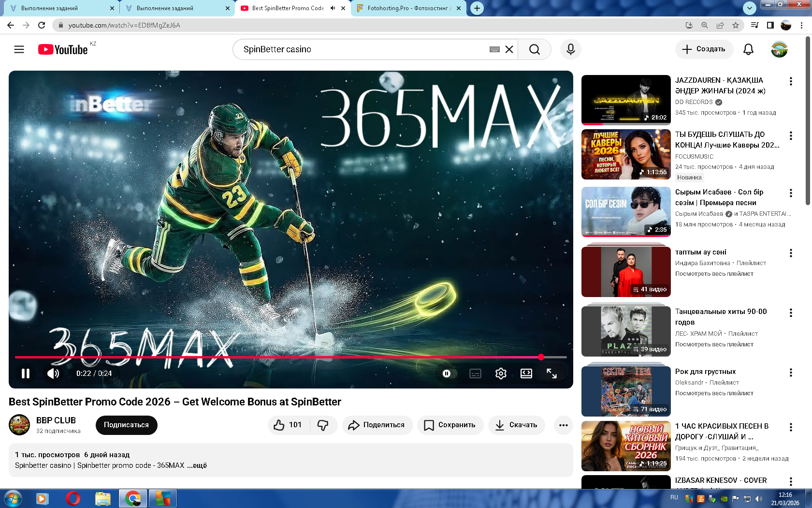Enter full screen mode
The width and height of the screenshot is (812, 508).
551,374
